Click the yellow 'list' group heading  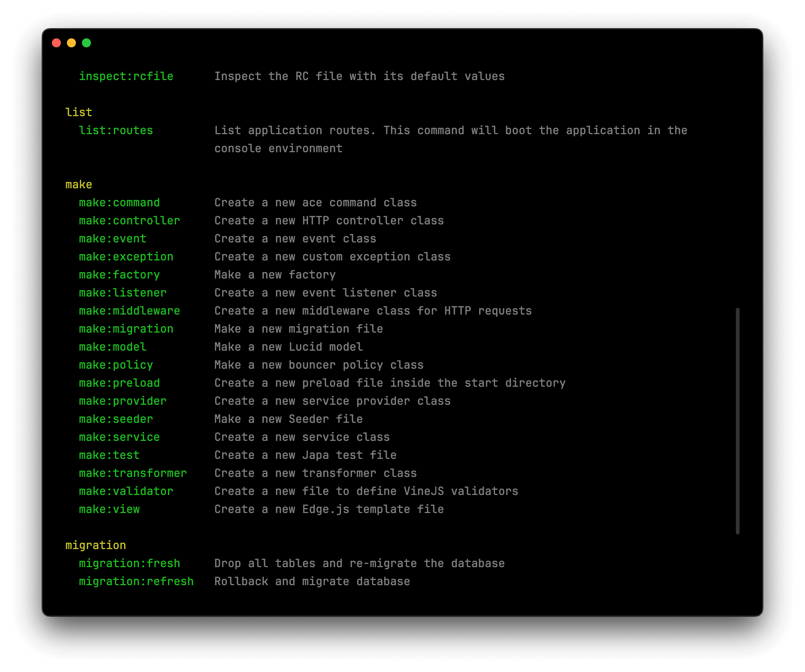[79, 112]
